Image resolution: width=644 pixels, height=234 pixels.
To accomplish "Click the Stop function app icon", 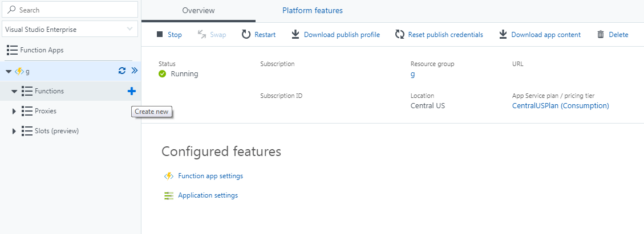I will (x=160, y=35).
